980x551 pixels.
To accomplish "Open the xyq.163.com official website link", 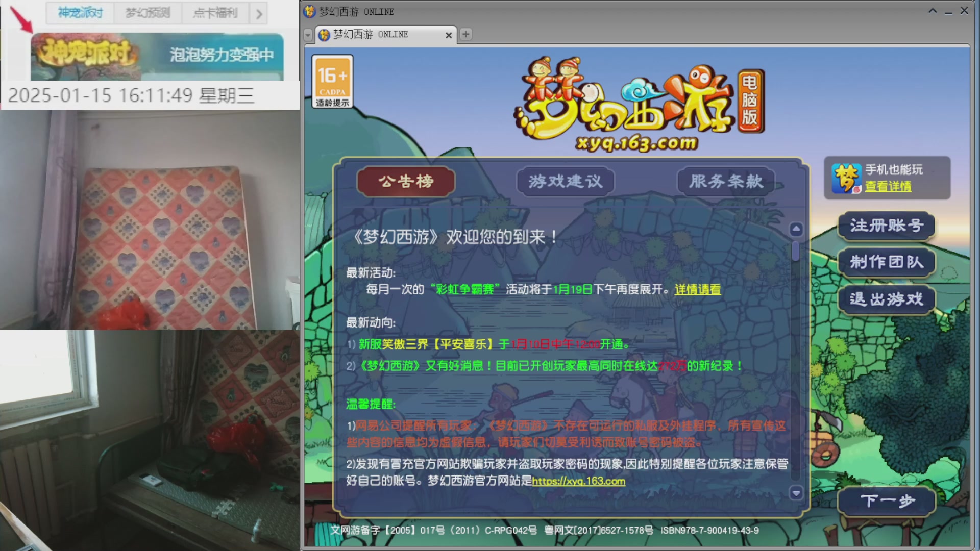I will (578, 481).
